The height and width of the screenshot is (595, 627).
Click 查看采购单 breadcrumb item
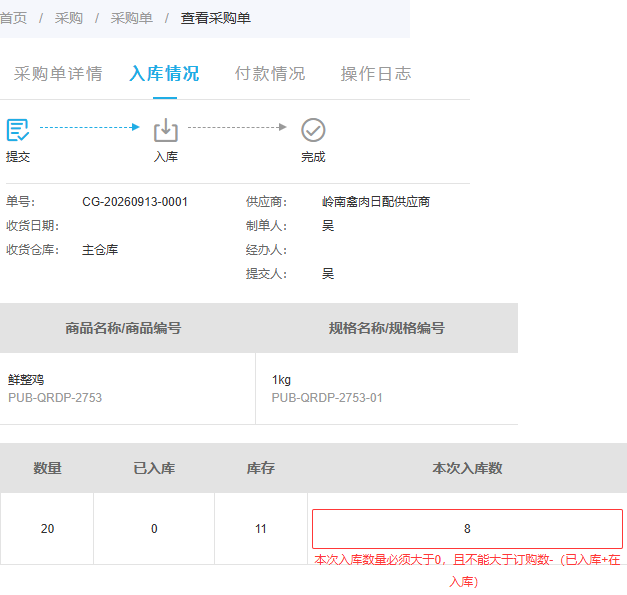pyautogui.click(x=216, y=18)
